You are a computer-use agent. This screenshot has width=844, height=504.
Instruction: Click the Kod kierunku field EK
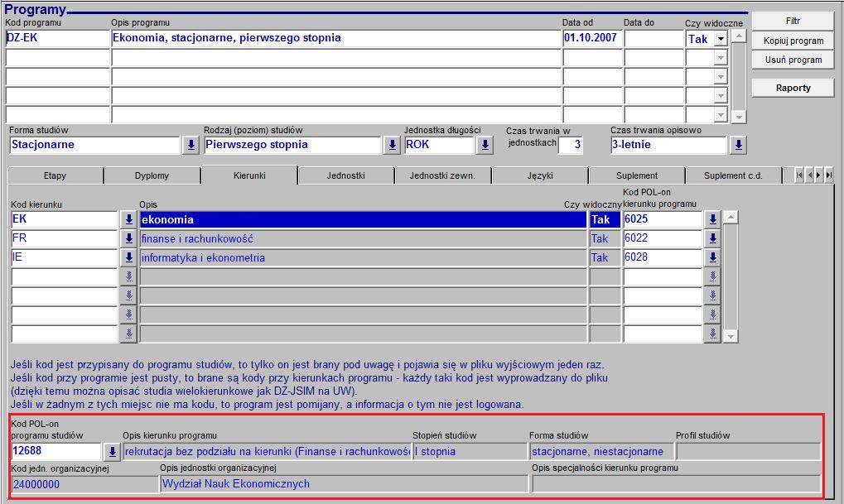[64, 219]
